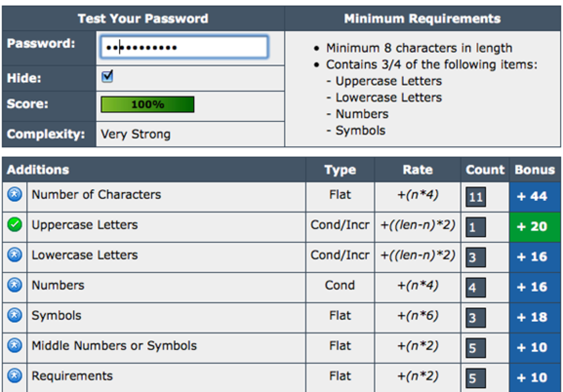Click the Number of Characters count box

pos(476,196)
